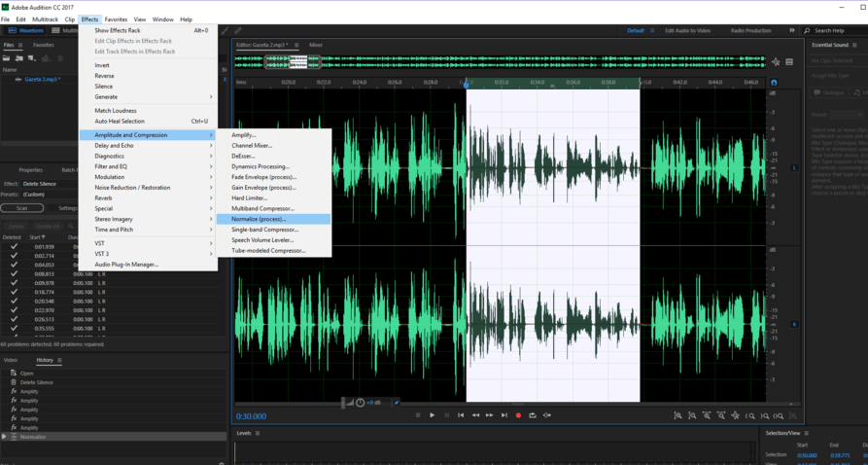This screenshot has height=465, width=868.
Task: Toggle the HUD pin icon
Action: click(397, 403)
